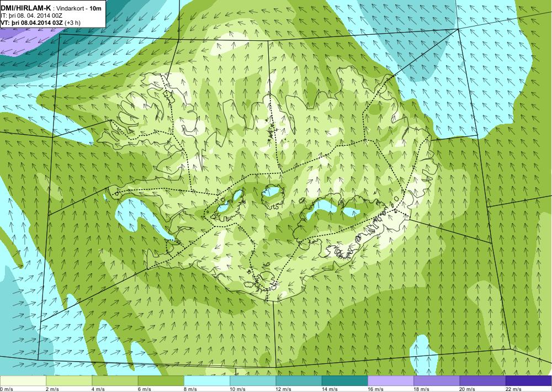Click the 2–4 m/s legend color swatch
The width and height of the screenshot is (552, 392).
69,381
